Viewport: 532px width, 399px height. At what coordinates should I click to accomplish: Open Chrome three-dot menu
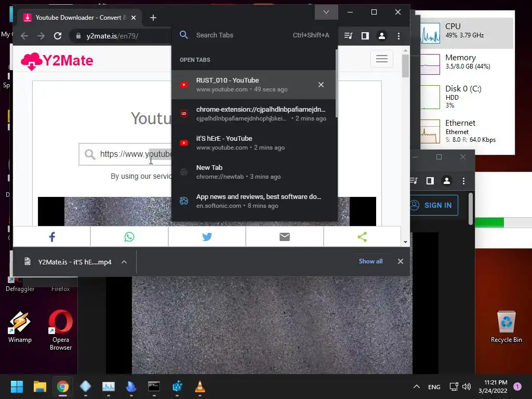pyautogui.click(x=398, y=36)
